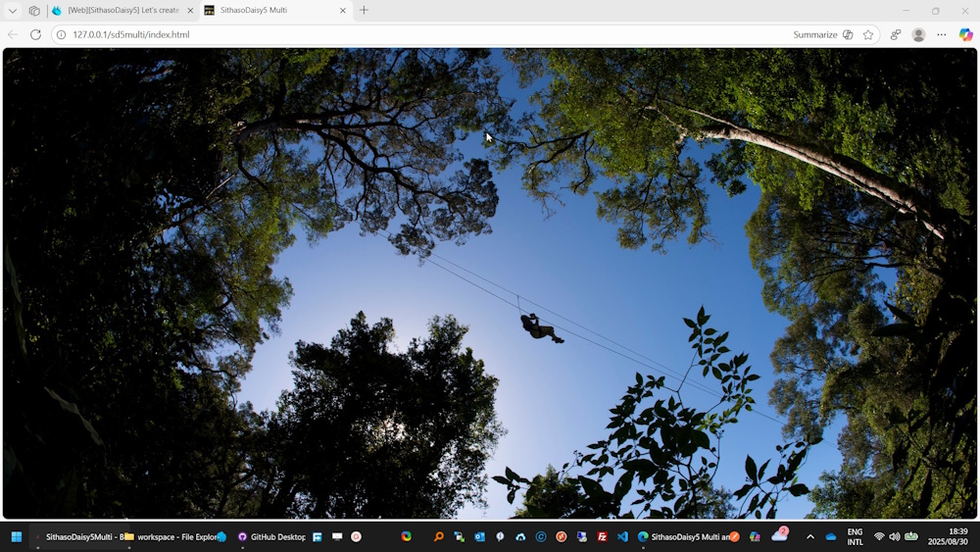
Task: Launch Visual Studio Code from taskbar
Action: (x=622, y=536)
